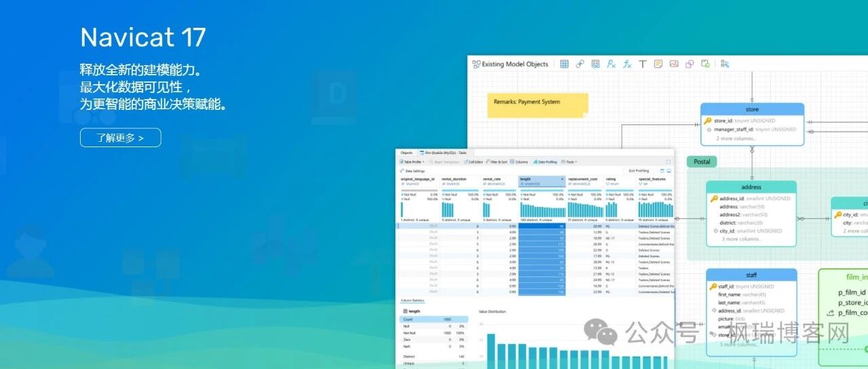Select the staff table header
Screen dimensions: 868x369
(x=751, y=275)
